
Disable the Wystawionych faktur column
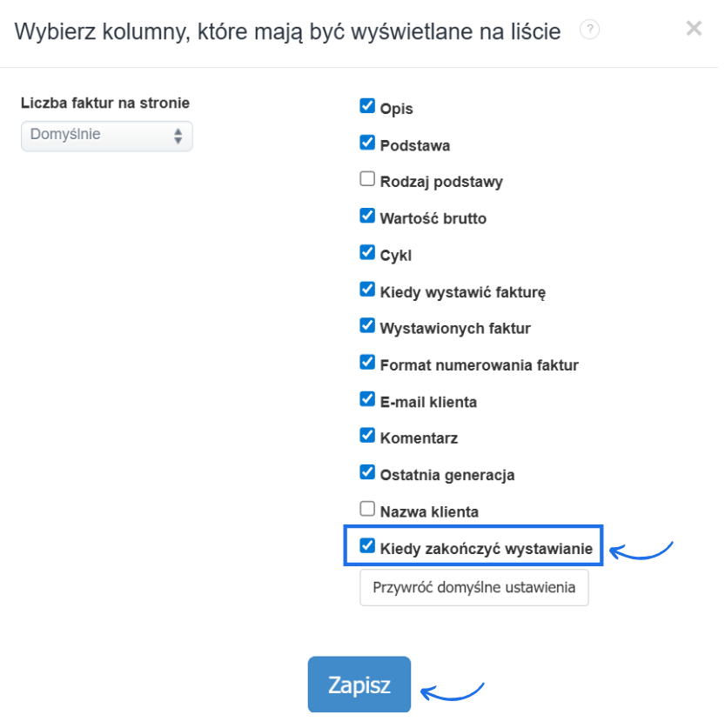367,324
